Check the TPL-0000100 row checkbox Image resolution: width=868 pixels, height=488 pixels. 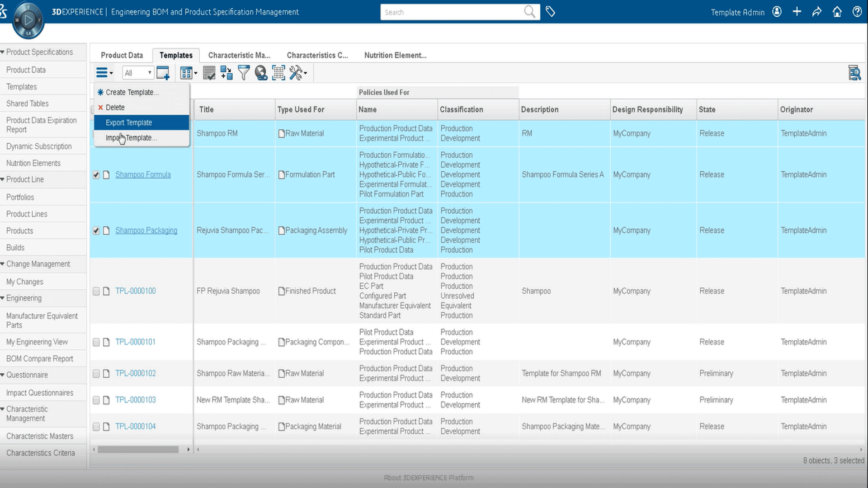[96, 291]
